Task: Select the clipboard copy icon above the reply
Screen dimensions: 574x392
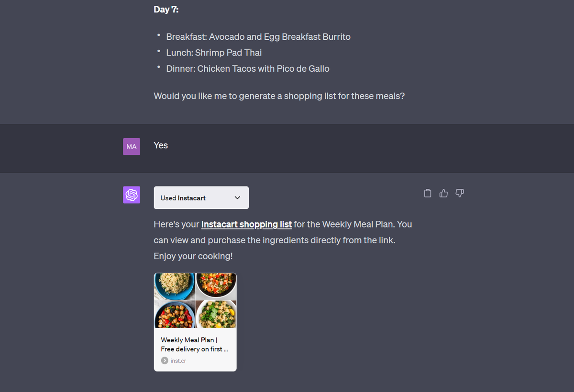Action: click(427, 193)
